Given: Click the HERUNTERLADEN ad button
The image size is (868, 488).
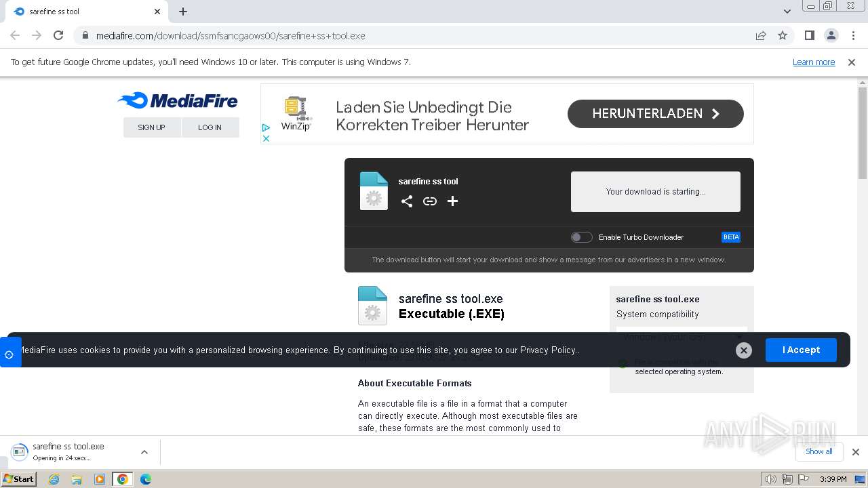Looking at the screenshot, I should 656,114.
